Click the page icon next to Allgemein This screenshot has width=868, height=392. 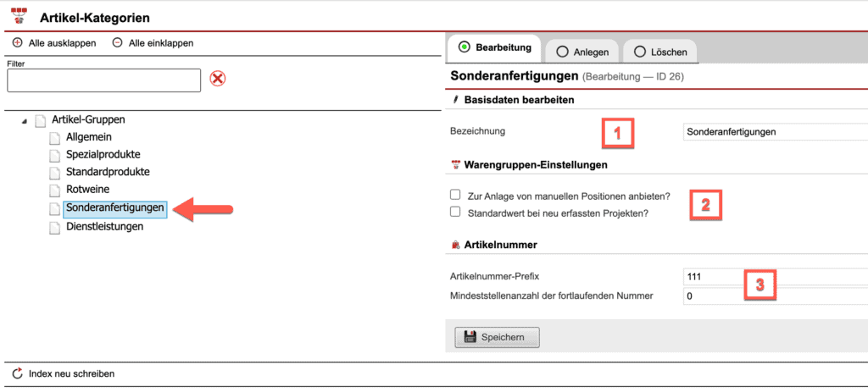54,138
